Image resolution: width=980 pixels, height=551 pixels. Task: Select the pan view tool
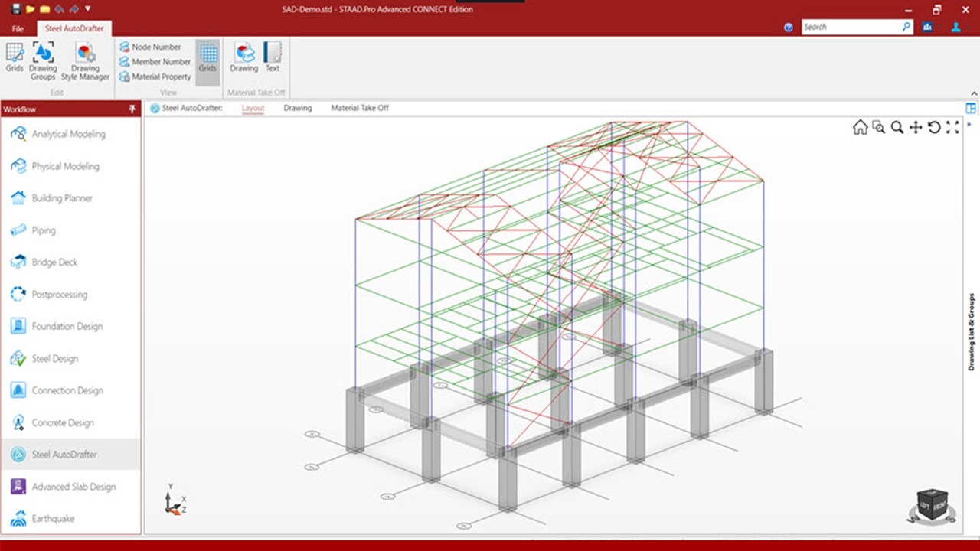(916, 128)
